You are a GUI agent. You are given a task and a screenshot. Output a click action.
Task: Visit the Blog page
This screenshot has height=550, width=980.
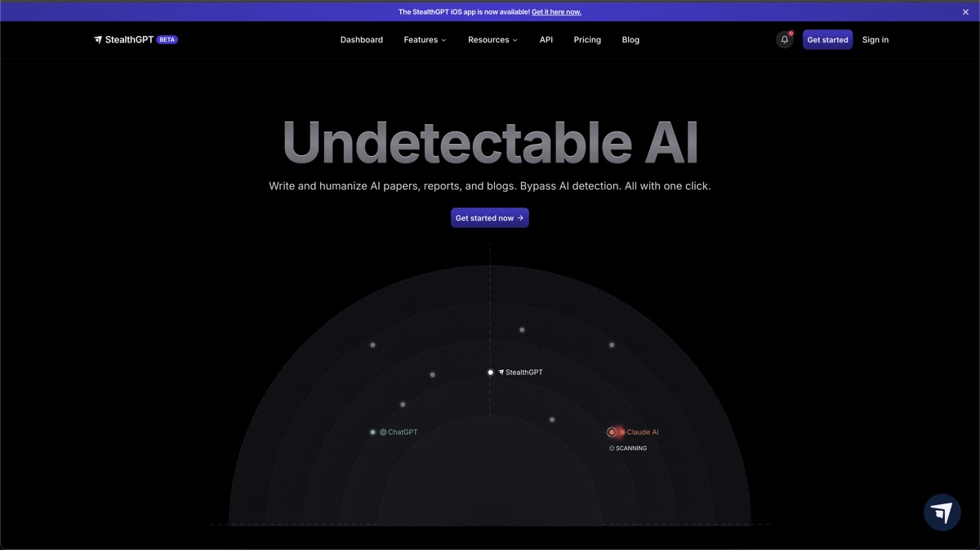coord(630,39)
